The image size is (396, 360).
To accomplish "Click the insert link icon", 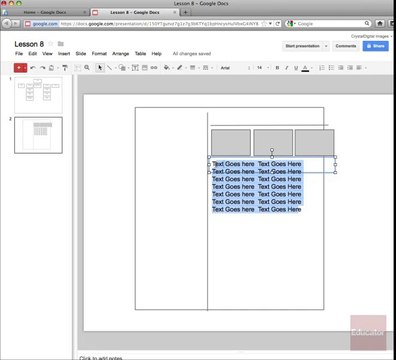I will click(154, 68).
